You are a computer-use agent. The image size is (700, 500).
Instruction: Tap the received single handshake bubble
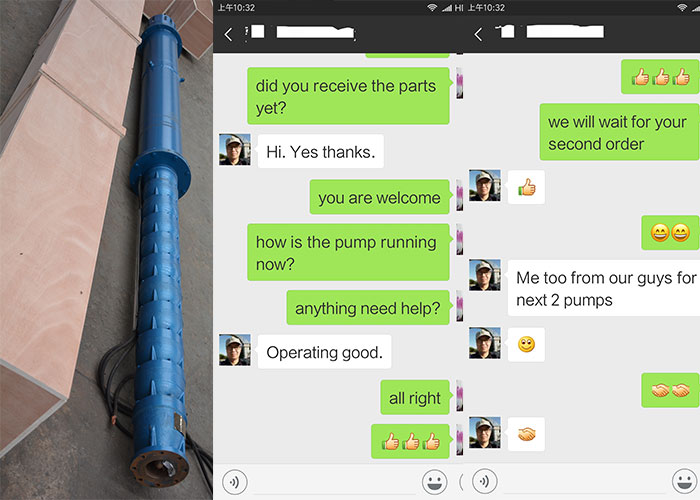tap(526, 434)
